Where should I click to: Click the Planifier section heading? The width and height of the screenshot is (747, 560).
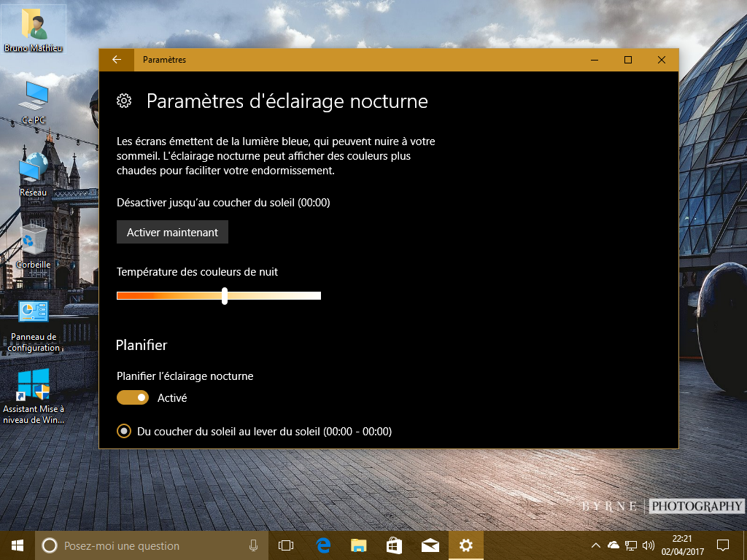click(x=142, y=345)
